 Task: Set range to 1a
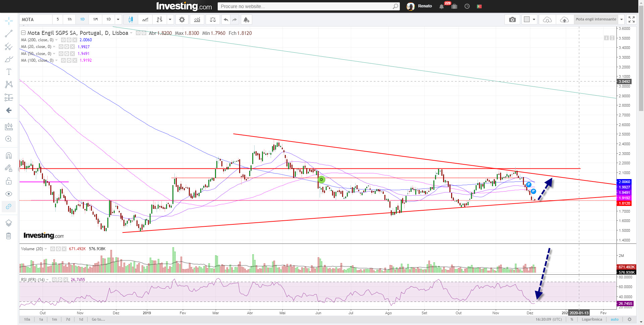41,319
